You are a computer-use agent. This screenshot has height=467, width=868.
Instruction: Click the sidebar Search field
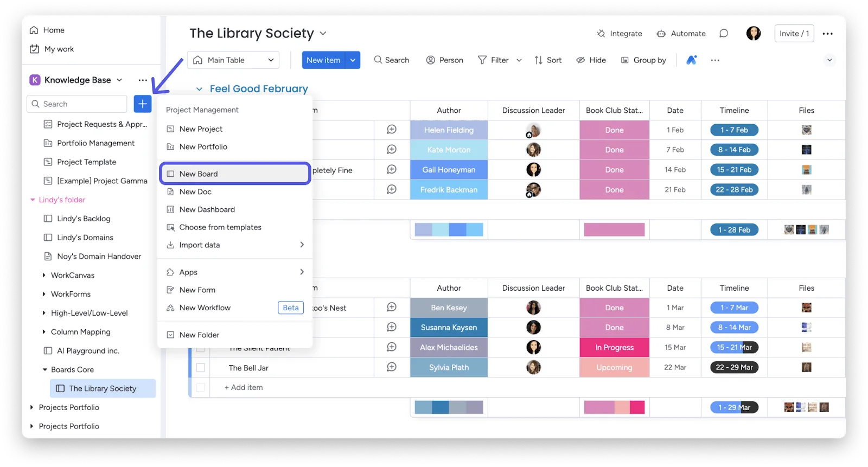pyautogui.click(x=77, y=104)
